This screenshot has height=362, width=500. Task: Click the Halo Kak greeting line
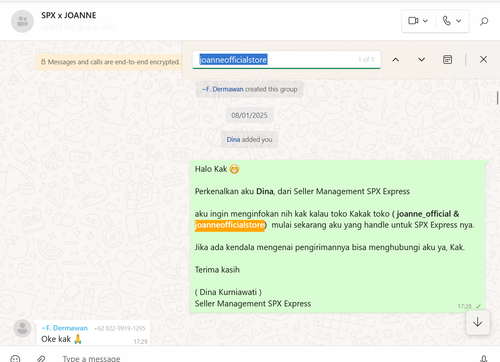tap(217, 169)
